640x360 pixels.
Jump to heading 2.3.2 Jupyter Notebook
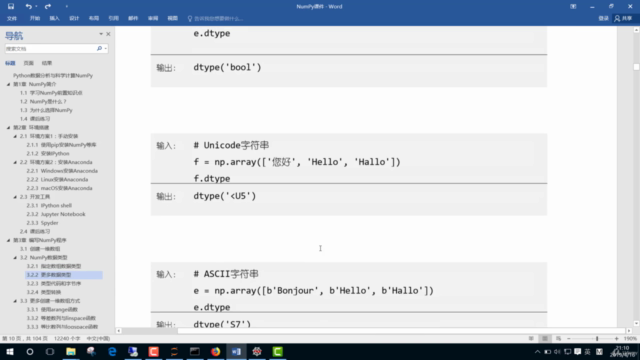(x=56, y=214)
